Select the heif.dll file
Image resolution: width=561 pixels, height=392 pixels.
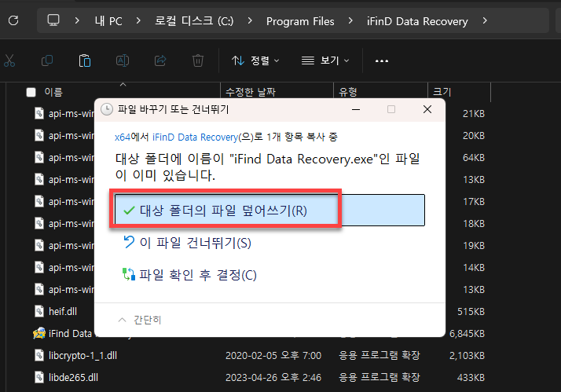tap(63, 312)
